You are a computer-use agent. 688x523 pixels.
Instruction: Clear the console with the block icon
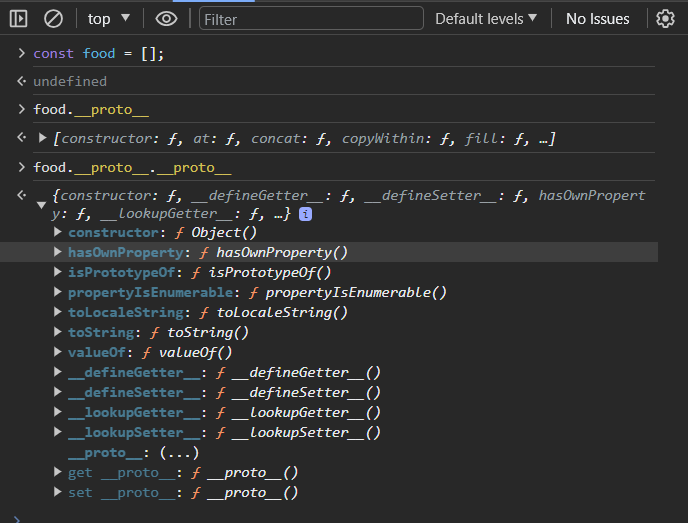54,18
